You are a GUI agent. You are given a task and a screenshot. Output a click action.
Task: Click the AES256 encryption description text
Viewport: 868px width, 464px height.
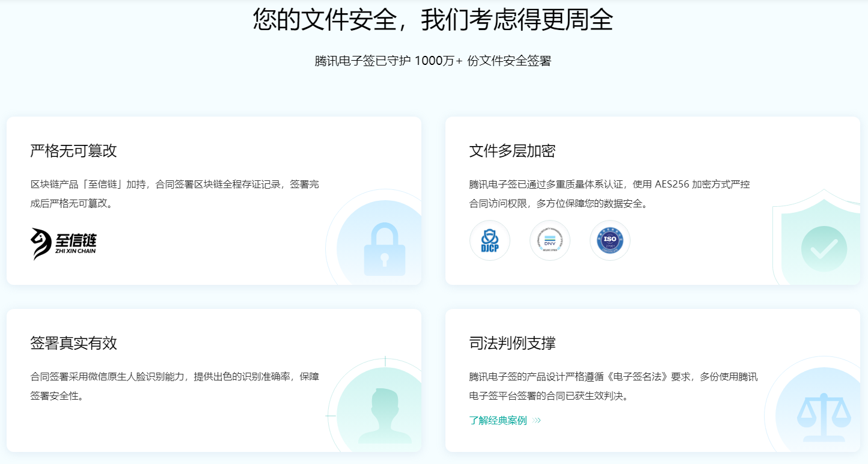tap(610, 194)
